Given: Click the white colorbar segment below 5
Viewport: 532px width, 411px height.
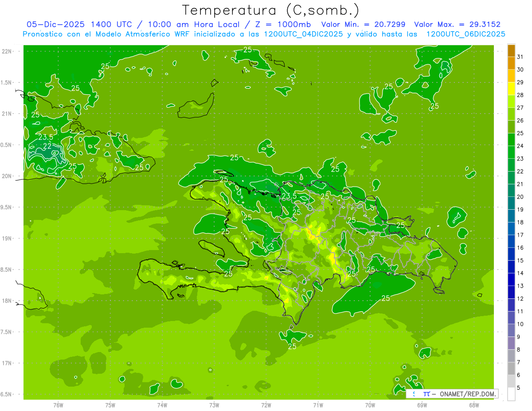Looking at the screenshot, I should coord(511,394).
